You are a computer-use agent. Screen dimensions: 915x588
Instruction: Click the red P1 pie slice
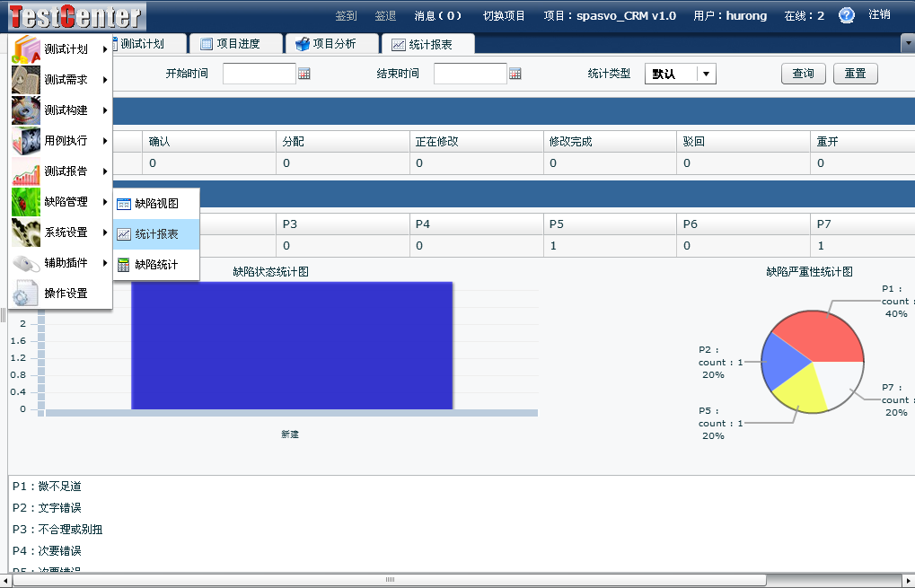pos(822,336)
